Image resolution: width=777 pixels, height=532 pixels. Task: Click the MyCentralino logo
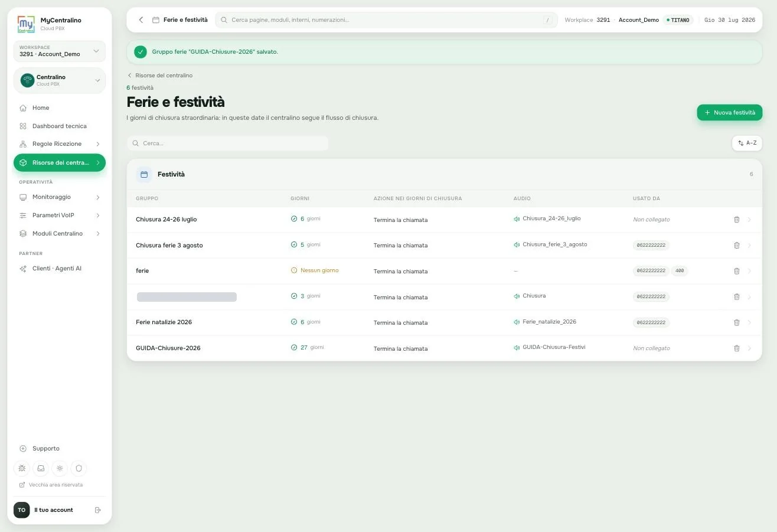[27, 24]
